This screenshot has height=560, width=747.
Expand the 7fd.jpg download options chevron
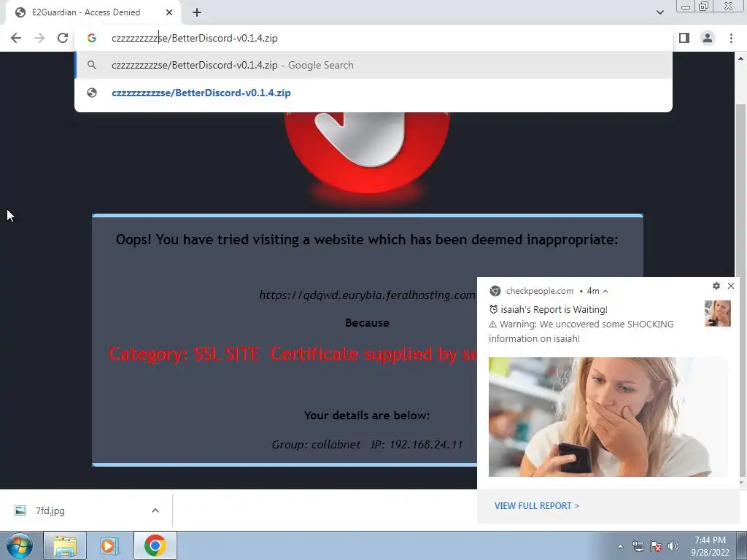155,510
